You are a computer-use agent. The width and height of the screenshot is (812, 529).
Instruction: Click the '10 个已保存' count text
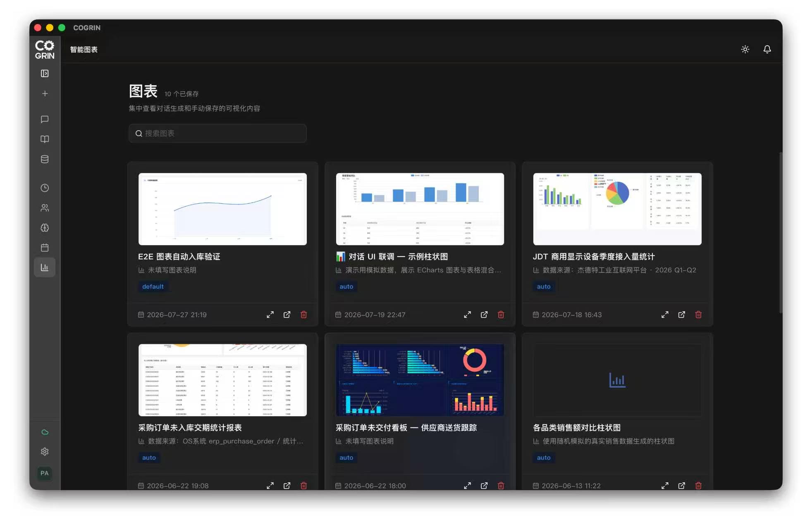pos(182,94)
